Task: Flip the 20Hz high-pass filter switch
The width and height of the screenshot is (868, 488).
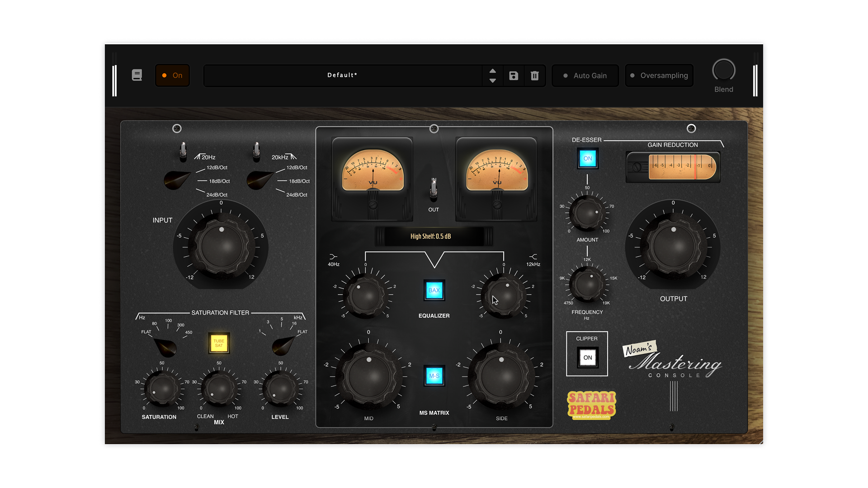Action: (183, 151)
